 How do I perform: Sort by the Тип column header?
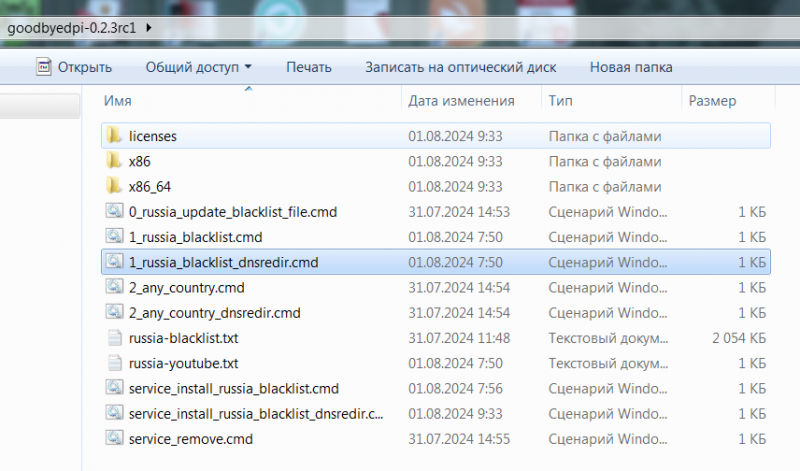(x=560, y=101)
